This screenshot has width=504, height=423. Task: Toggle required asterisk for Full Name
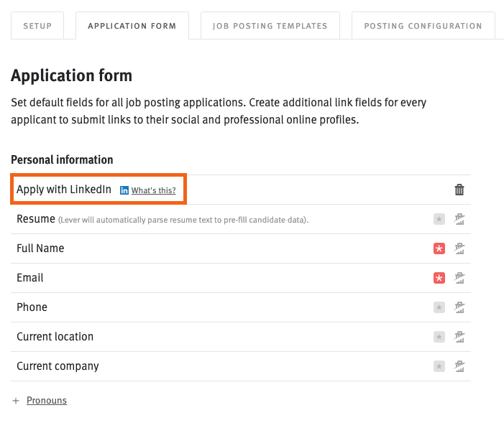pos(439,248)
